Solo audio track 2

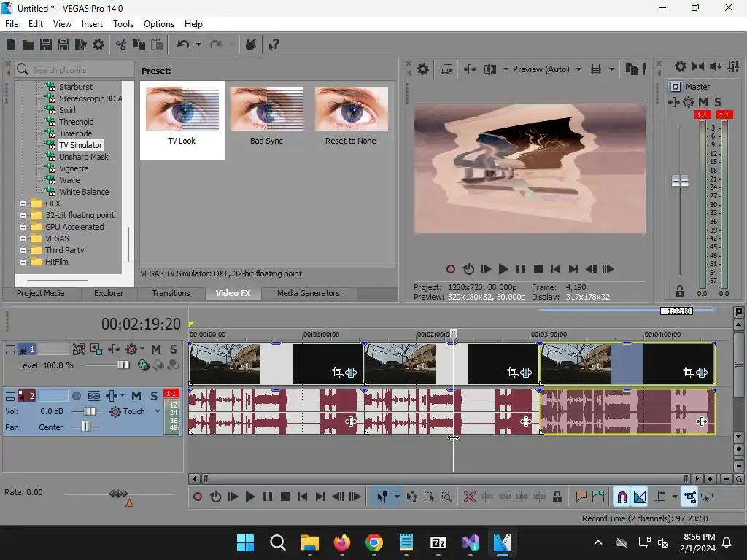(x=154, y=396)
